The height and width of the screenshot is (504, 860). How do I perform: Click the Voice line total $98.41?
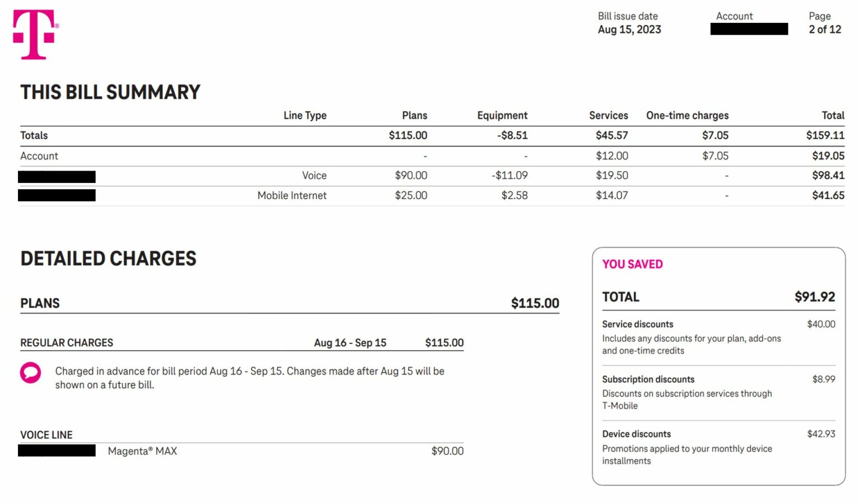click(x=828, y=176)
